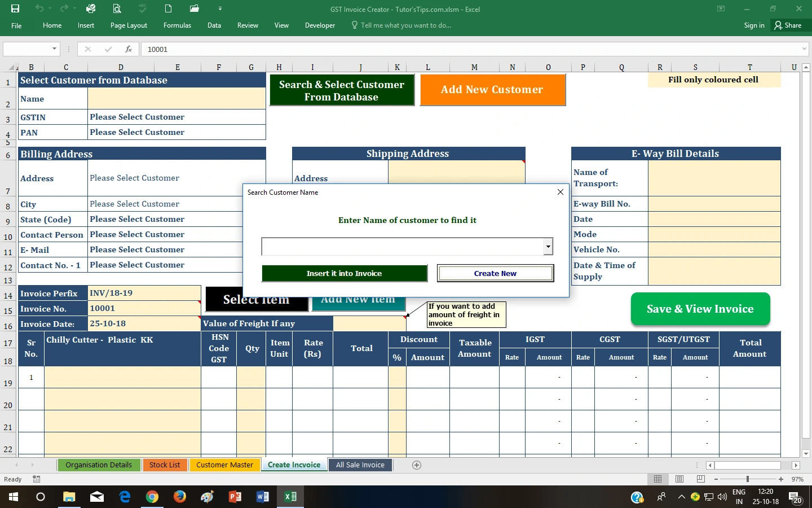Open Word from the taskbar

[263, 497]
